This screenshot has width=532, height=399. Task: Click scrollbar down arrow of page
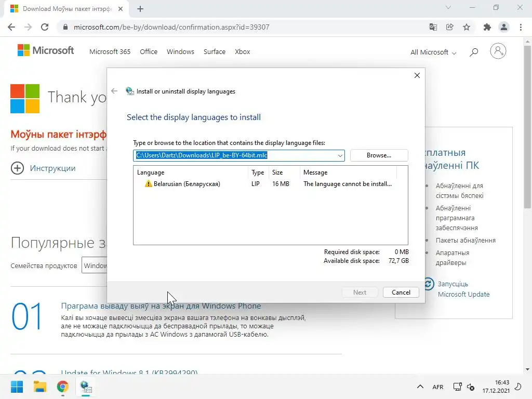(527, 369)
